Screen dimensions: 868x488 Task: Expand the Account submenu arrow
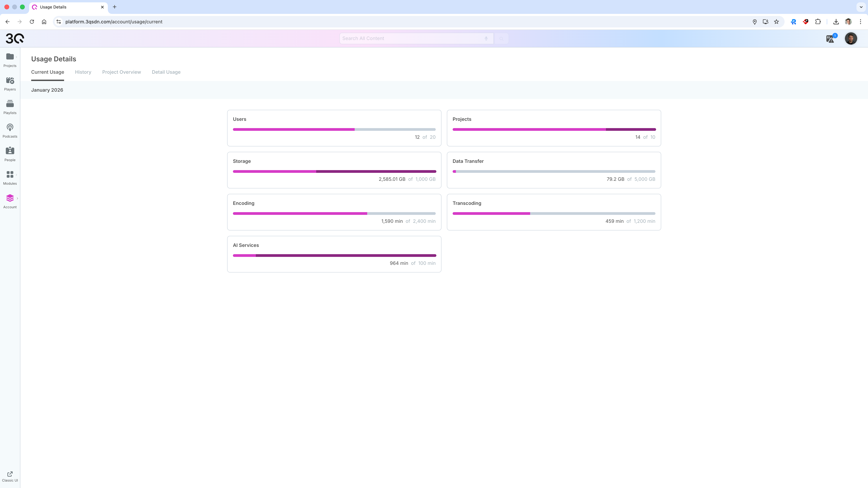coord(17,198)
